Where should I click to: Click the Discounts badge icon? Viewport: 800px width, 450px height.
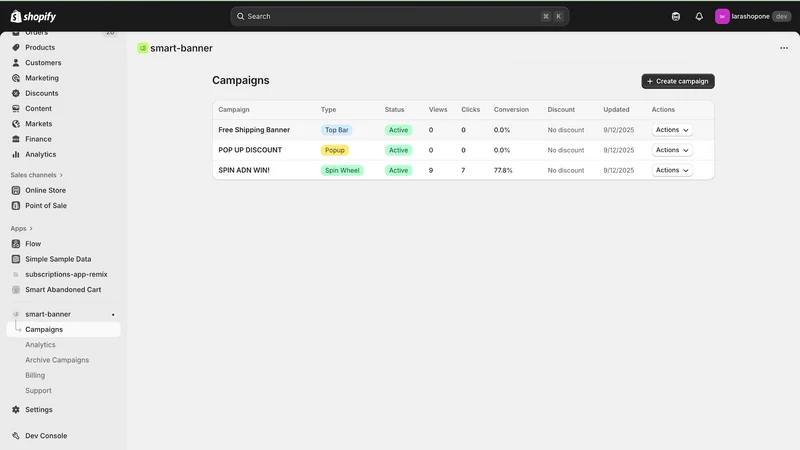(16, 93)
